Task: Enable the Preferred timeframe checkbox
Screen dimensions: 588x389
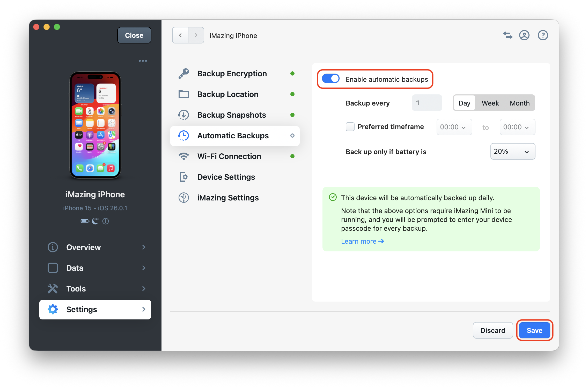Action: (x=350, y=127)
